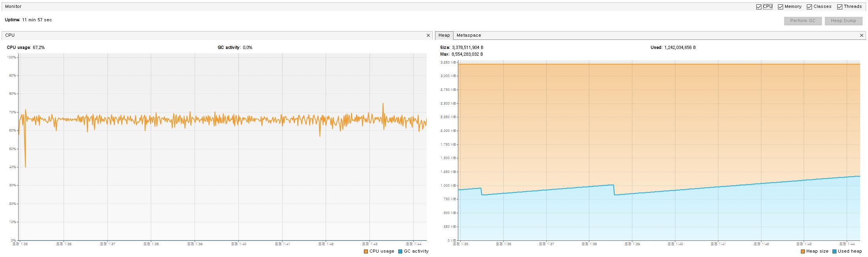The height and width of the screenshot is (257, 868).
Task: Click the Used heap bytes readout
Action: 680,47
